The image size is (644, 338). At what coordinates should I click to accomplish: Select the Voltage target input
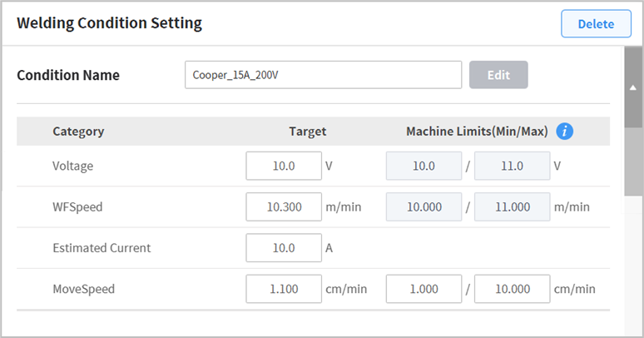284,166
